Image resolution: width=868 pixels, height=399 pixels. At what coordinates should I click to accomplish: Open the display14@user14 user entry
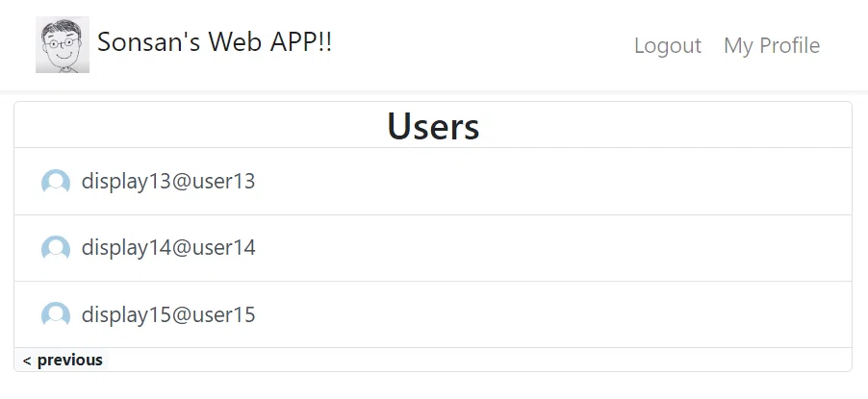[168, 248]
